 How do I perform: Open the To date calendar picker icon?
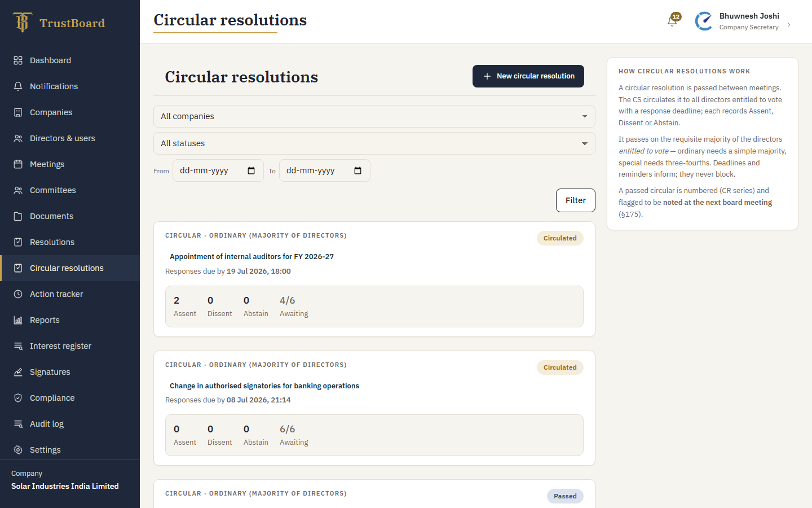pos(358,170)
